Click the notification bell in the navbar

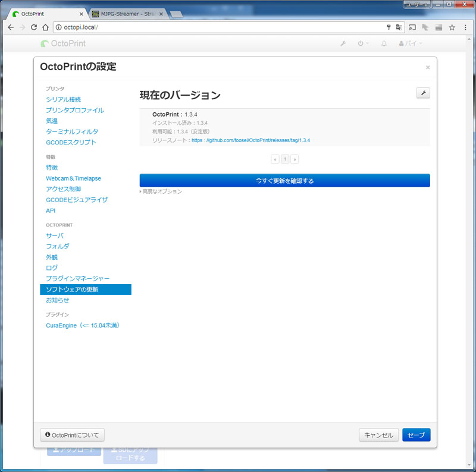(384, 43)
